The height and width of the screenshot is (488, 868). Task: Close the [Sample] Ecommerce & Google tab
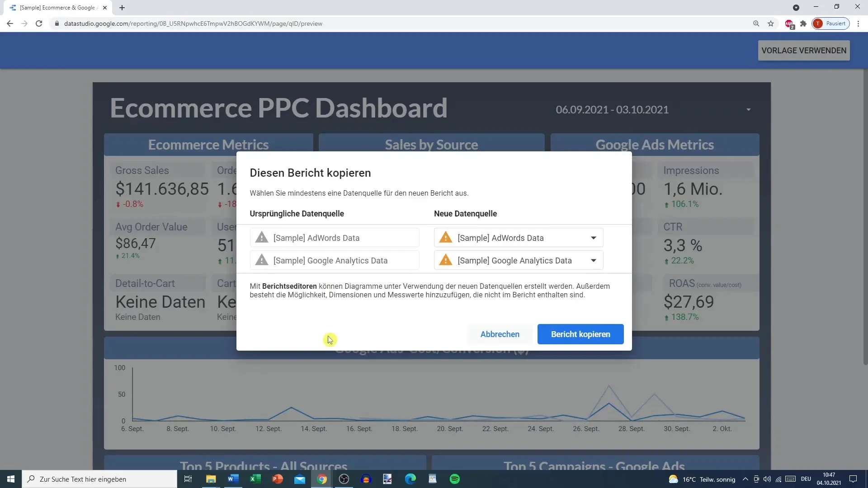[x=105, y=8]
